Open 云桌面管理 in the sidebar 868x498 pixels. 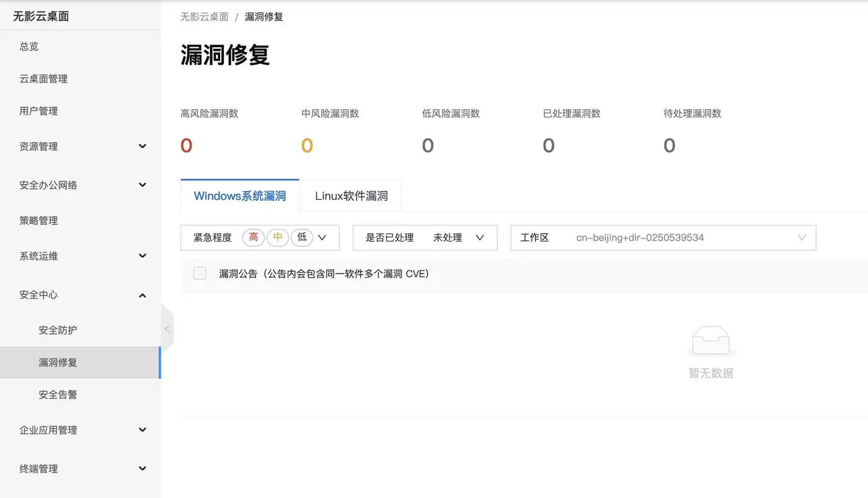click(81, 79)
